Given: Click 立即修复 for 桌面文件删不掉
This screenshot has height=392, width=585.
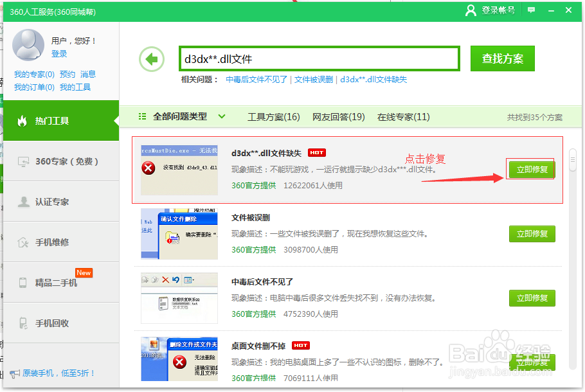Looking at the screenshot, I should click(532, 362).
